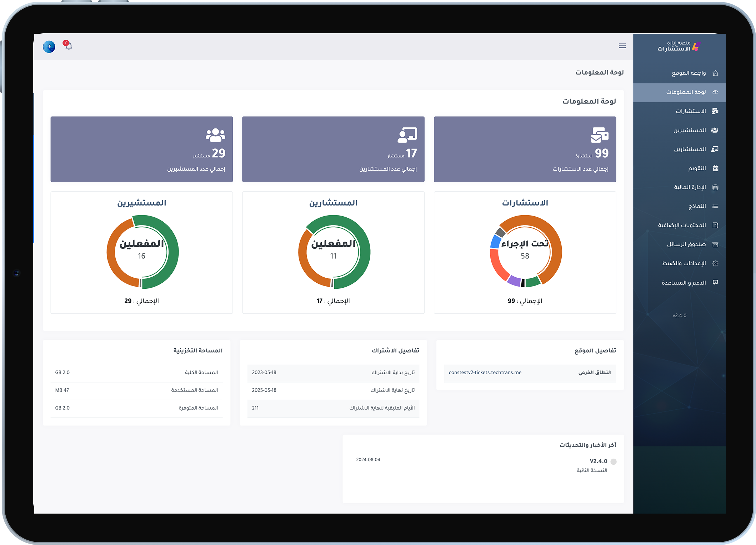Click the 99 total consultations card
756x545 pixels.
[525, 149]
